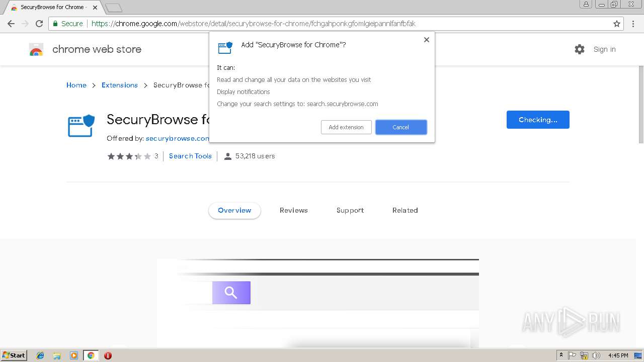Click the Checking... install button
The height and width of the screenshot is (362, 644).
[538, 120]
